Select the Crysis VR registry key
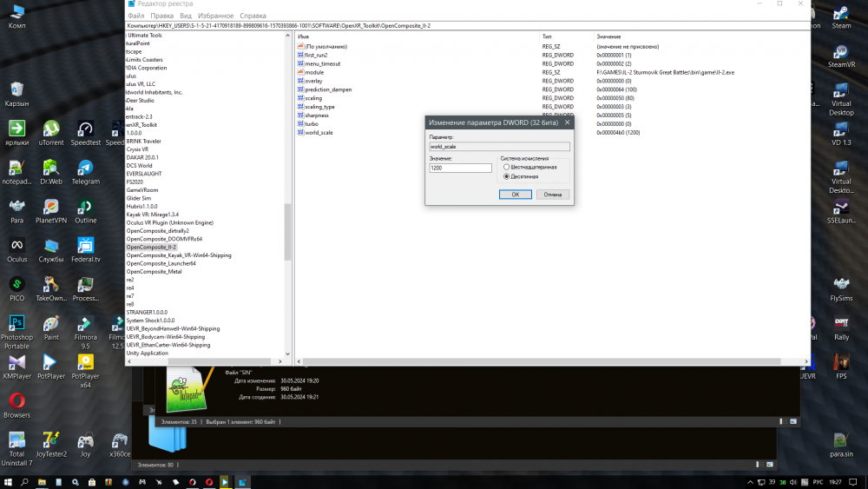The height and width of the screenshot is (489, 868). click(137, 149)
